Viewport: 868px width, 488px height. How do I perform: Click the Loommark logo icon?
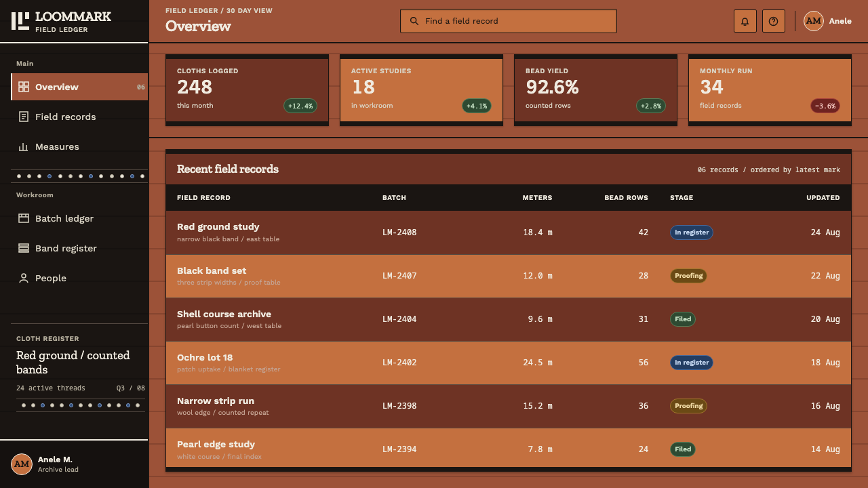point(20,21)
